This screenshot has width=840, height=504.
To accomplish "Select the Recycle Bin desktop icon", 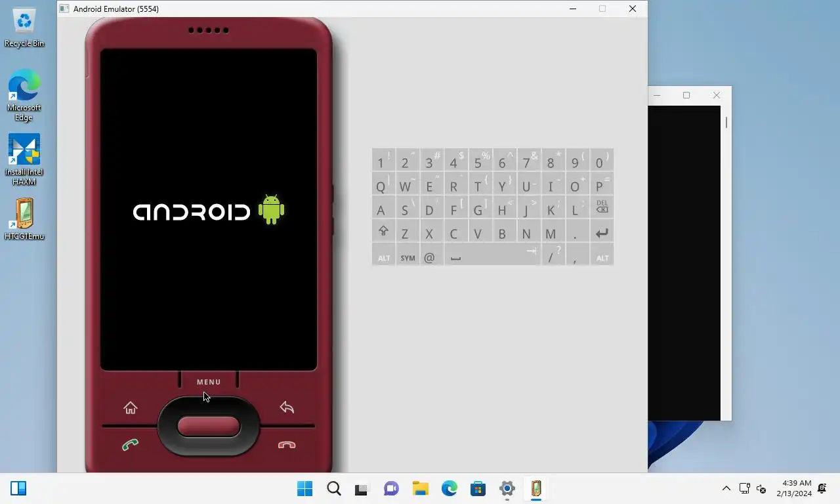I will pyautogui.click(x=24, y=28).
